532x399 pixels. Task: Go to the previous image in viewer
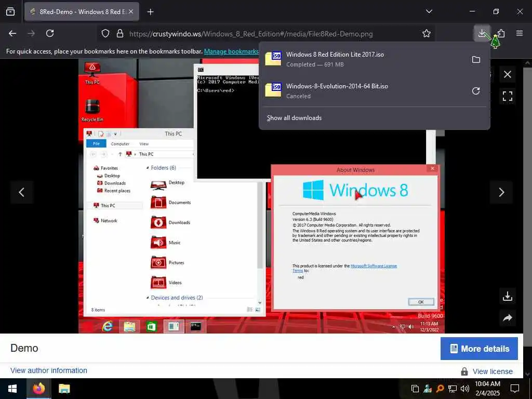(22, 192)
